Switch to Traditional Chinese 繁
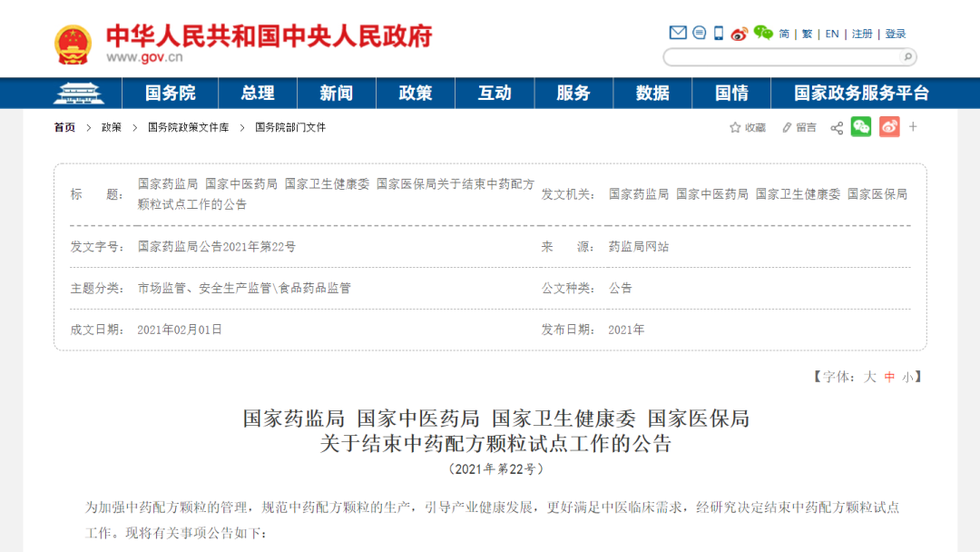This screenshot has width=980, height=552. 807,34
